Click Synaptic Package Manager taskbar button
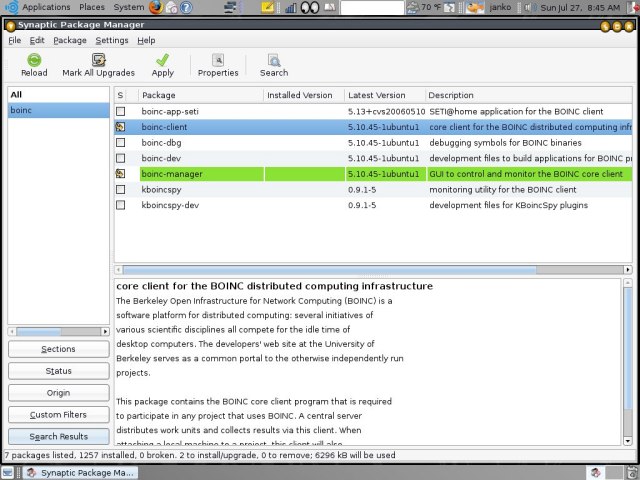 [80, 473]
